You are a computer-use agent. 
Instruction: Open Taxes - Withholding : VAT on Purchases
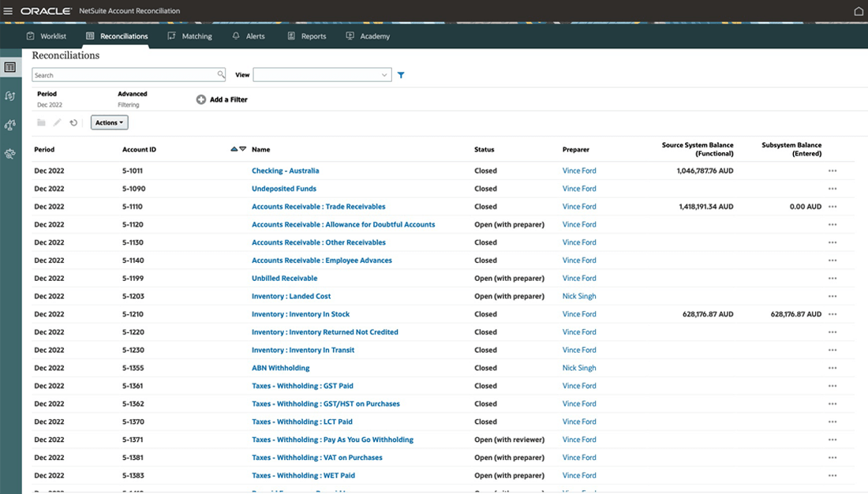point(317,458)
